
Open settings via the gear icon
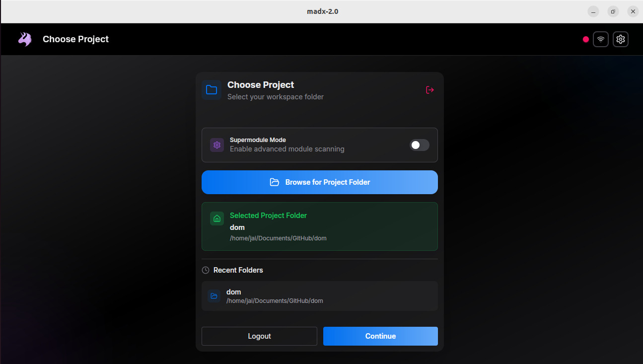click(x=621, y=39)
